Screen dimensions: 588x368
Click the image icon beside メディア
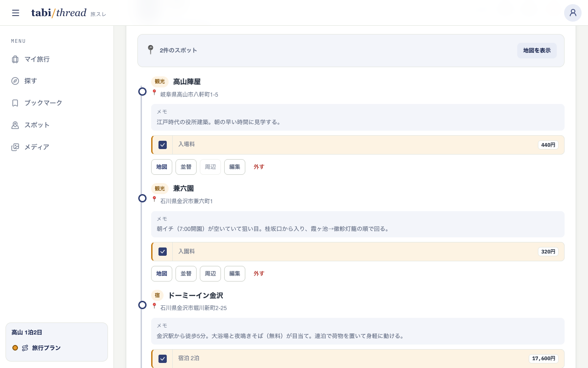tap(15, 147)
